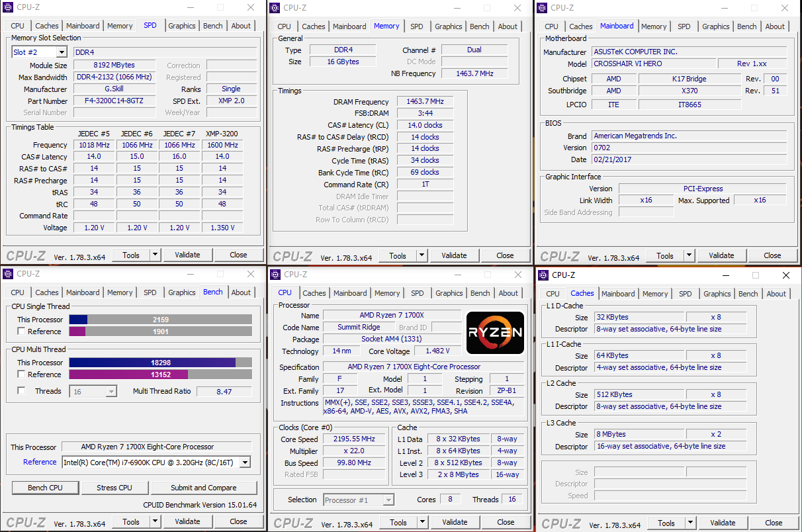
Task: Click the blue Reference link beside the processor dropdown
Action: (40, 462)
